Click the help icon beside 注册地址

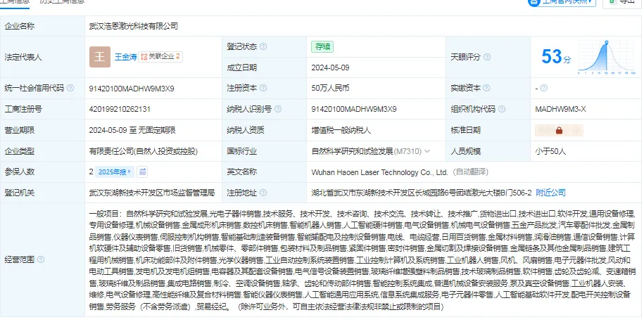(x=263, y=193)
